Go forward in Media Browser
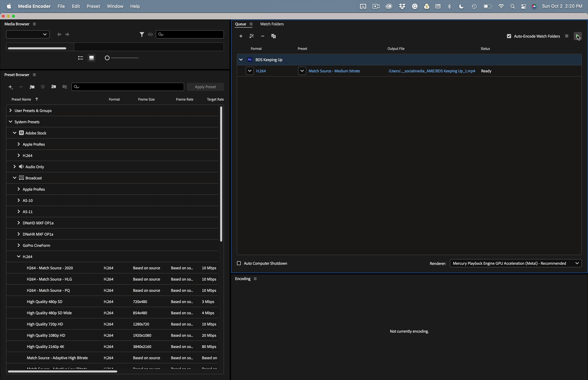The width and height of the screenshot is (588, 380). pyautogui.click(x=67, y=34)
